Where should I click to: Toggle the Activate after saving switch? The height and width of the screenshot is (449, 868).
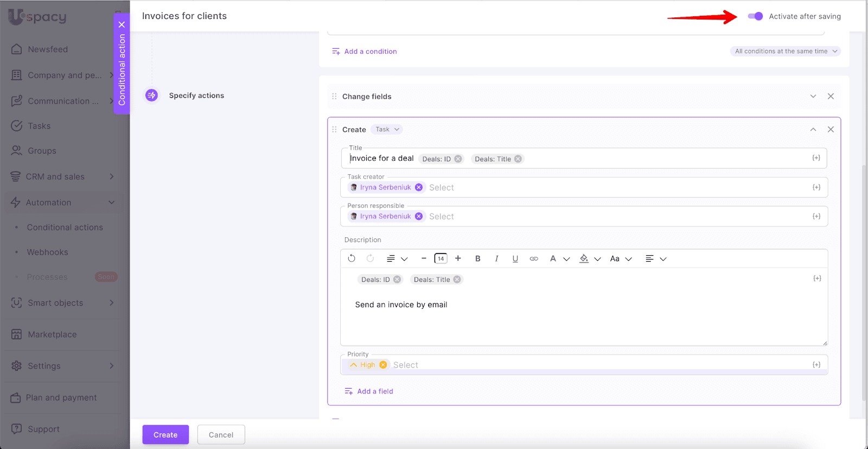755,16
